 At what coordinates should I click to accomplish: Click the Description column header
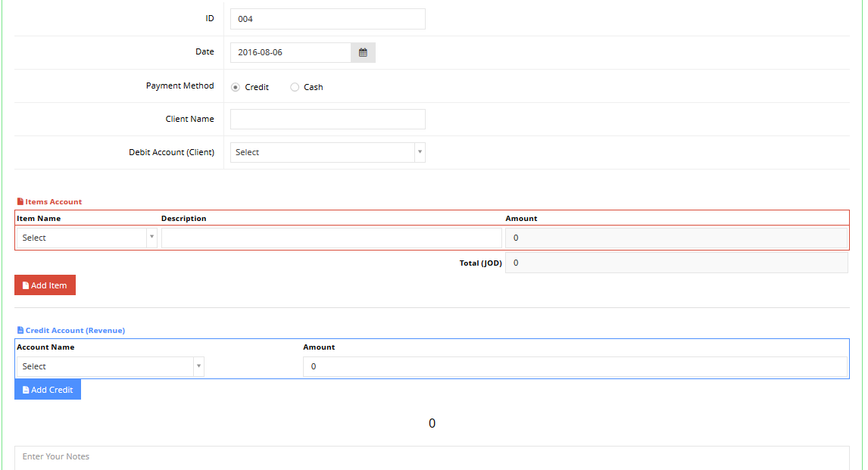tap(184, 219)
